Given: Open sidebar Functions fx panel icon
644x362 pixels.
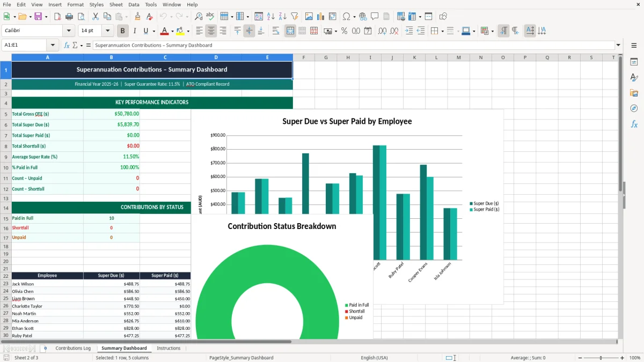Looking at the screenshot, I should [634, 124].
